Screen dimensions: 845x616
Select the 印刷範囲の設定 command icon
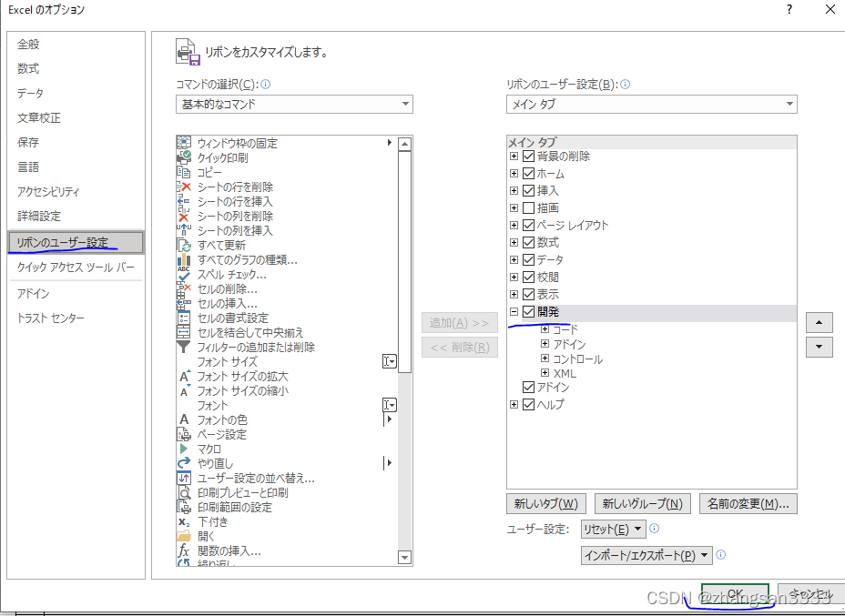[184, 507]
